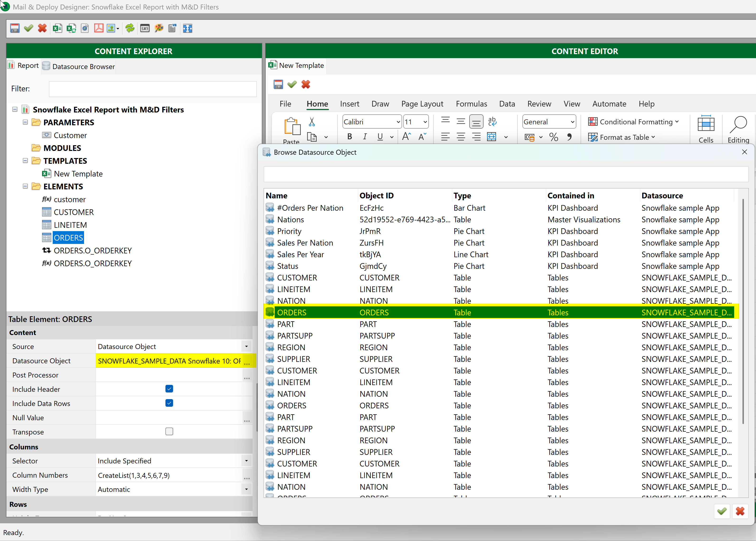Viewport: 756px width, 541px height.
Task: Click Underline button in ribbon
Action: [380, 137]
